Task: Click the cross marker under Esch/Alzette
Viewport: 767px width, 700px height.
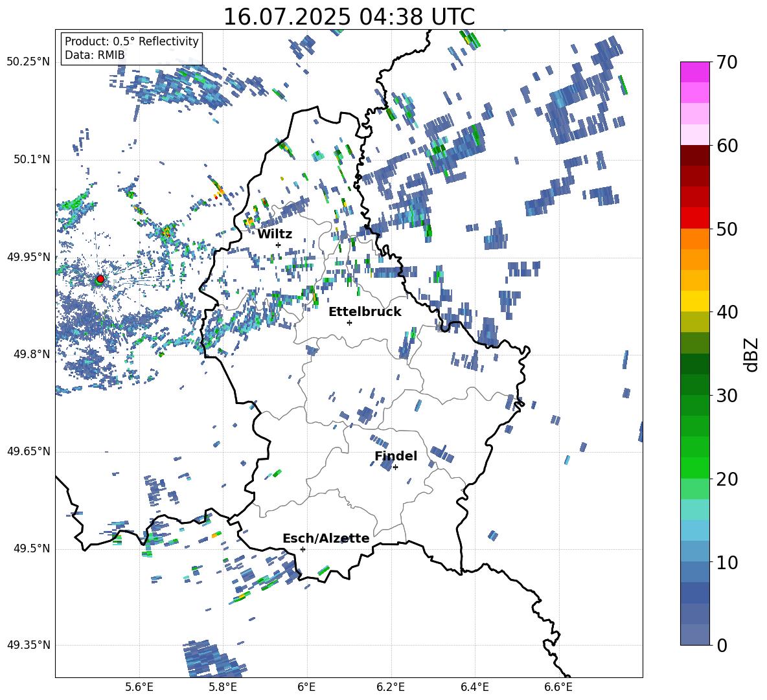Action: (x=303, y=549)
